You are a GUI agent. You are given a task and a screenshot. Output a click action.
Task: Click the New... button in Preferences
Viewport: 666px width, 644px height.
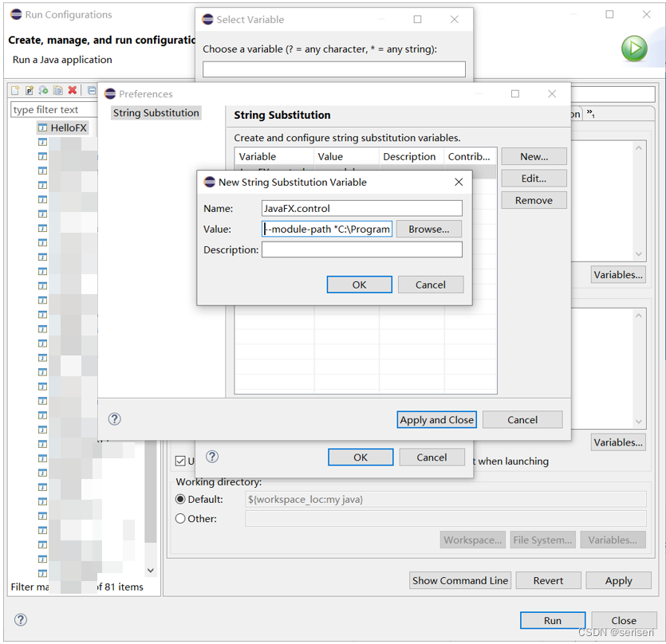[x=534, y=157]
